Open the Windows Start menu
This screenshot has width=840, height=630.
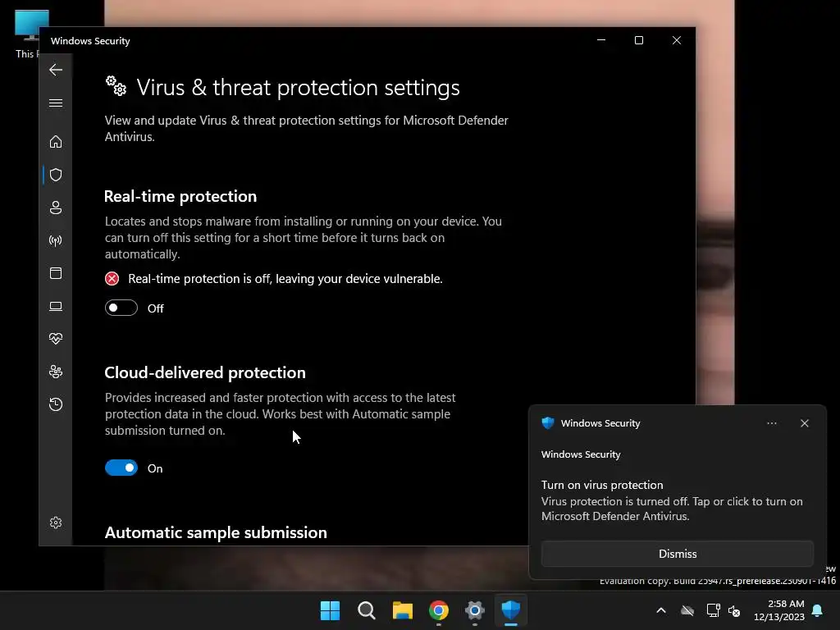(x=330, y=610)
